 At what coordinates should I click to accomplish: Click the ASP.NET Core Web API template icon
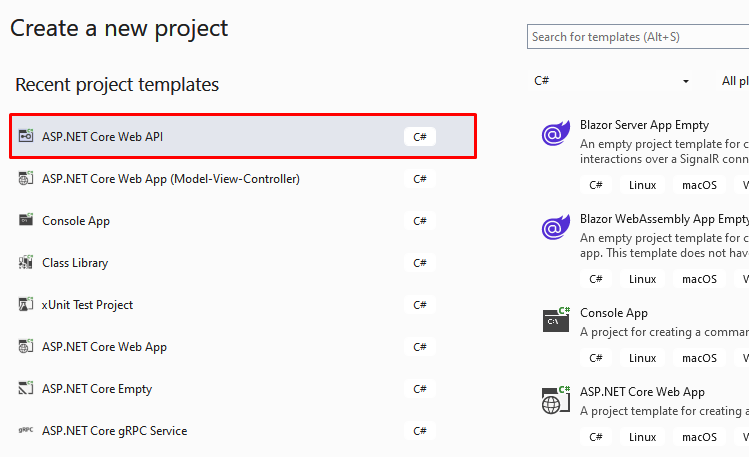point(26,136)
